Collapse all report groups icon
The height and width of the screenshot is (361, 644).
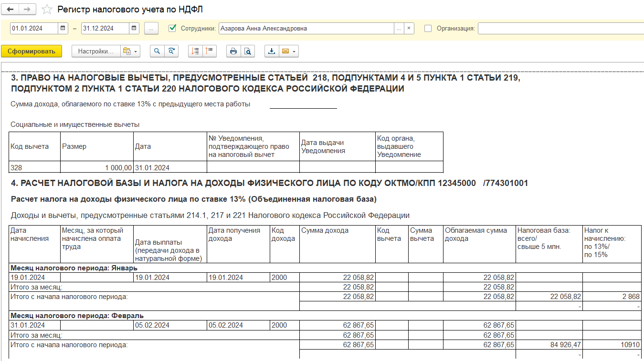[x=210, y=51]
